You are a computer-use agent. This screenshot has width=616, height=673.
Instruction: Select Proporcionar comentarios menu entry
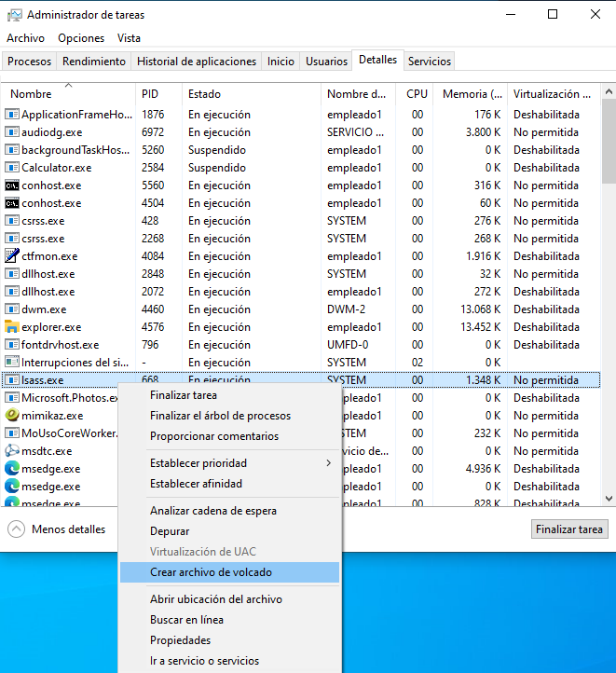230,436
